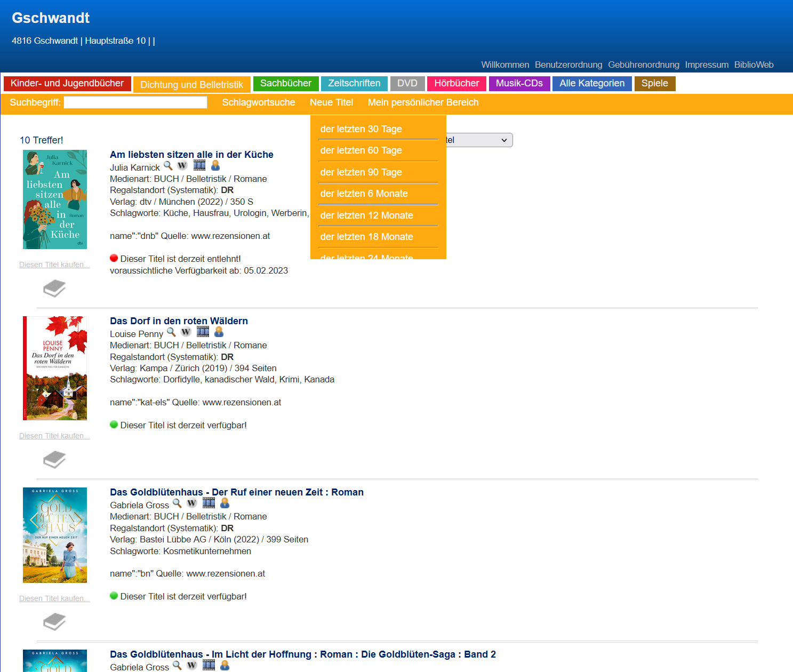Click magnifier icon next to Louise Penny

[171, 332]
